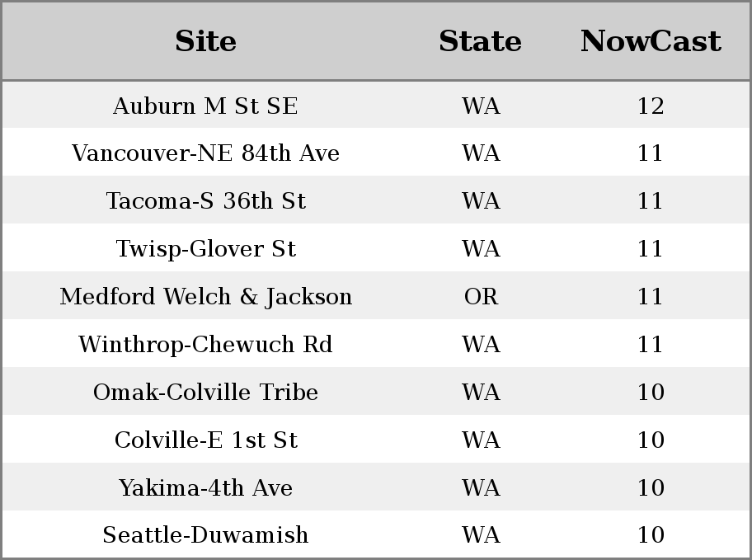Click the Tacoma-S 36th St row

point(376,200)
